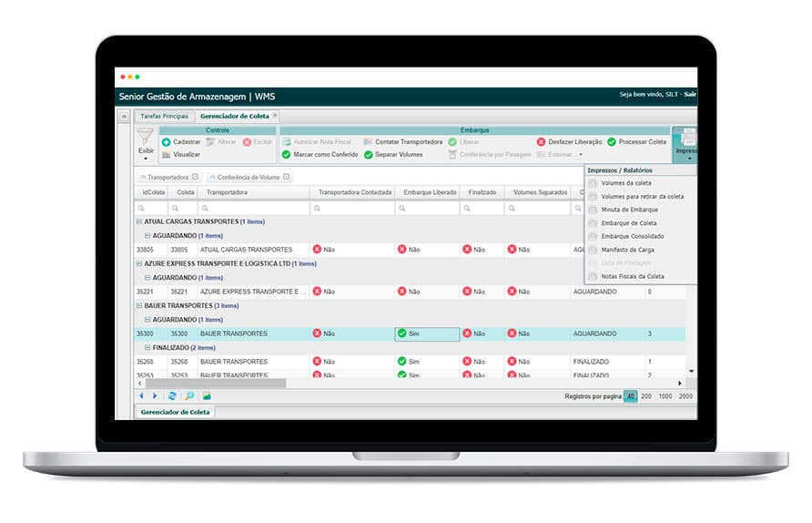Click the red Desfazer Liberação icon
The height and width of the screenshot is (523, 812).
[541, 142]
